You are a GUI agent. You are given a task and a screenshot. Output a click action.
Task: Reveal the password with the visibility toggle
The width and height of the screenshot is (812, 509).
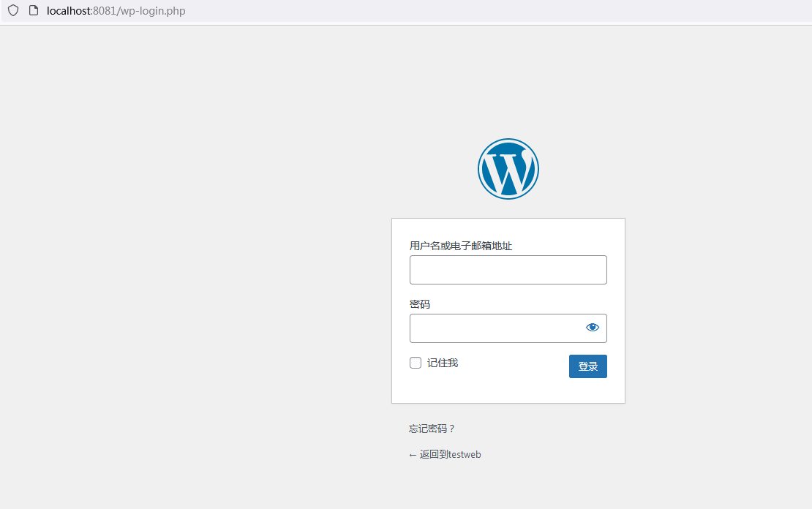592,327
